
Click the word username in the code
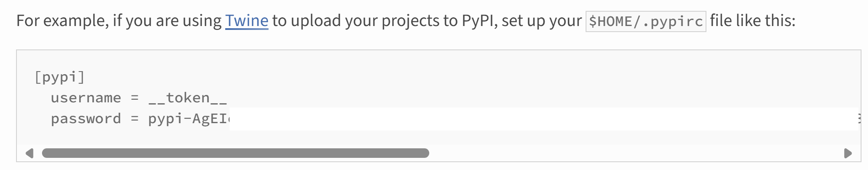click(x=86, y=98)
